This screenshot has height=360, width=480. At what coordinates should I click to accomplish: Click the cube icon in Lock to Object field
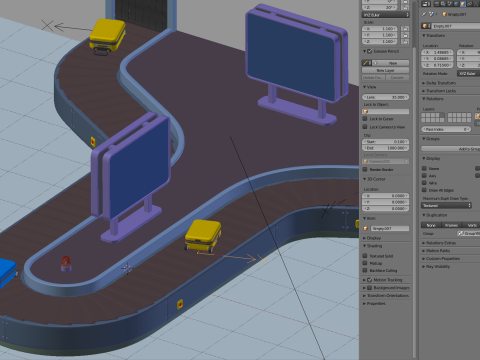366,112
